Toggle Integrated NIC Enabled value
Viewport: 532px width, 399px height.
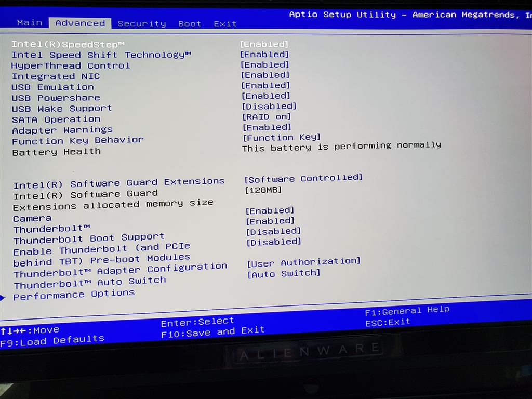point(265,75)
